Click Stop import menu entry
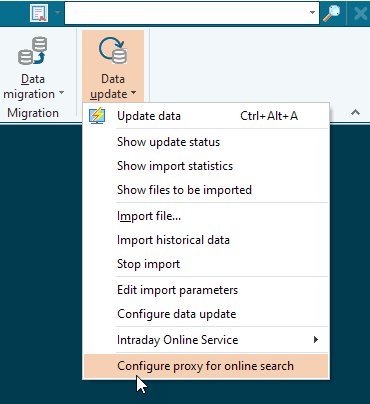 [206, 264]
